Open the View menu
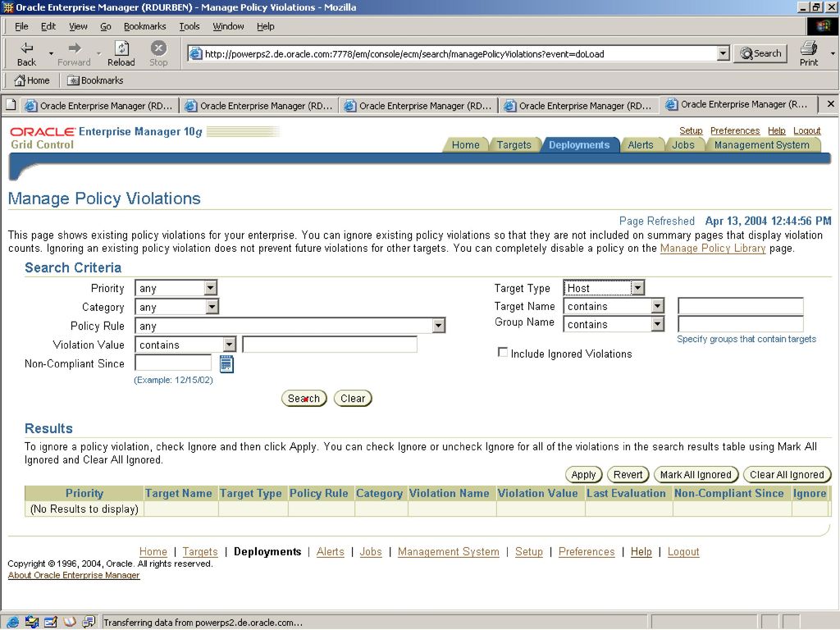Screen dimensions: 840x630 [x=78, y=26]
